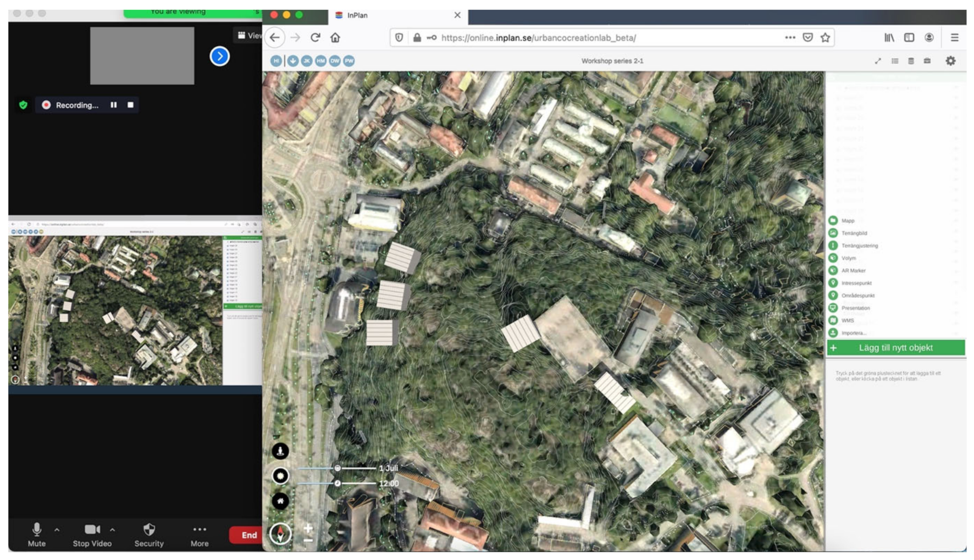
Task: Click the fullscreen expand arrows icon
Action: point(878,61)
